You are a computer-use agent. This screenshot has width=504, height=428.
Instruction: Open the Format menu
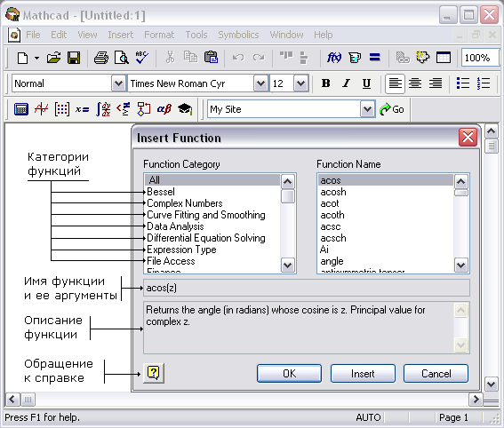(x=159, y=35)
